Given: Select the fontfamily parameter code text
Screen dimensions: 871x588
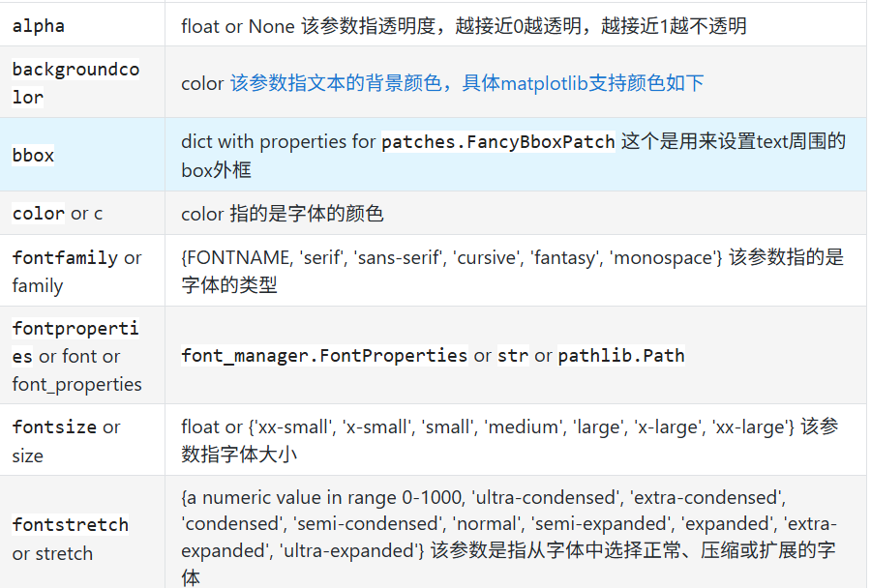Looking at the screenshot, I should pos(65,257).
